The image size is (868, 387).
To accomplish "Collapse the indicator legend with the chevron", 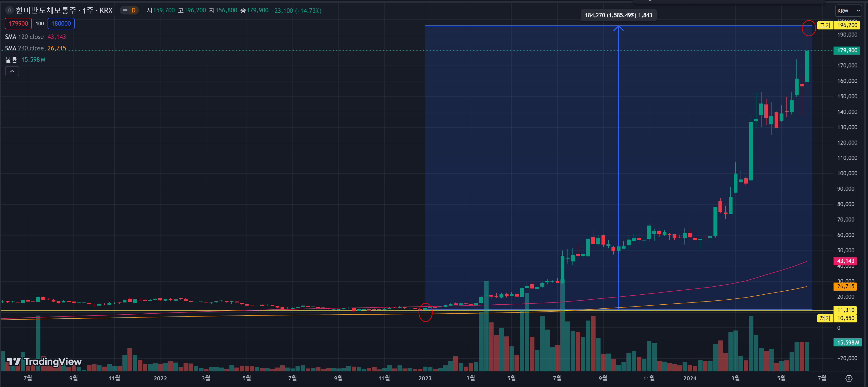I will tap(12, 71).
